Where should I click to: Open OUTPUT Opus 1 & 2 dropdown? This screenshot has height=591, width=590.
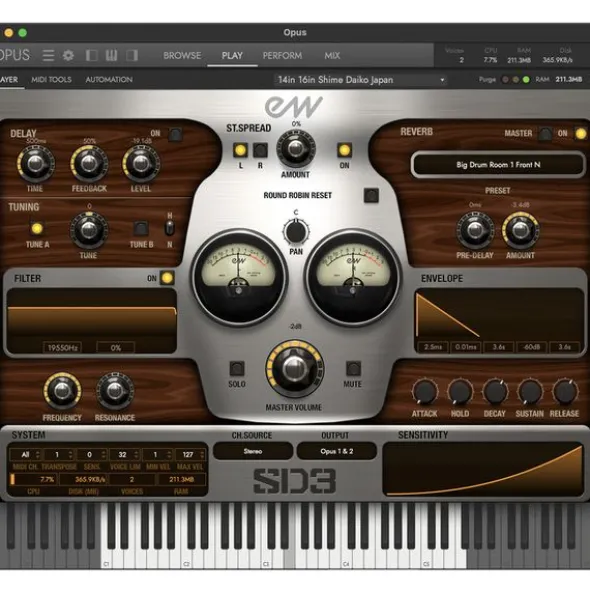click(337, 451)
